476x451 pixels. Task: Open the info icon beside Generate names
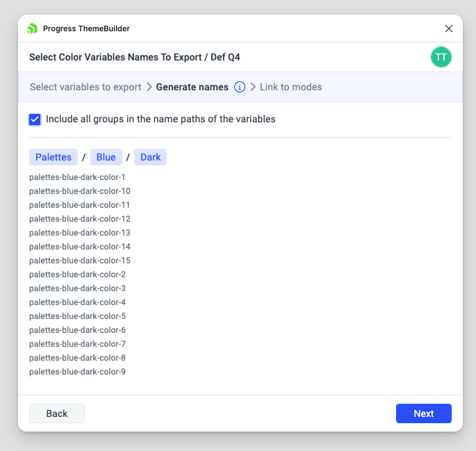[240, 87]
